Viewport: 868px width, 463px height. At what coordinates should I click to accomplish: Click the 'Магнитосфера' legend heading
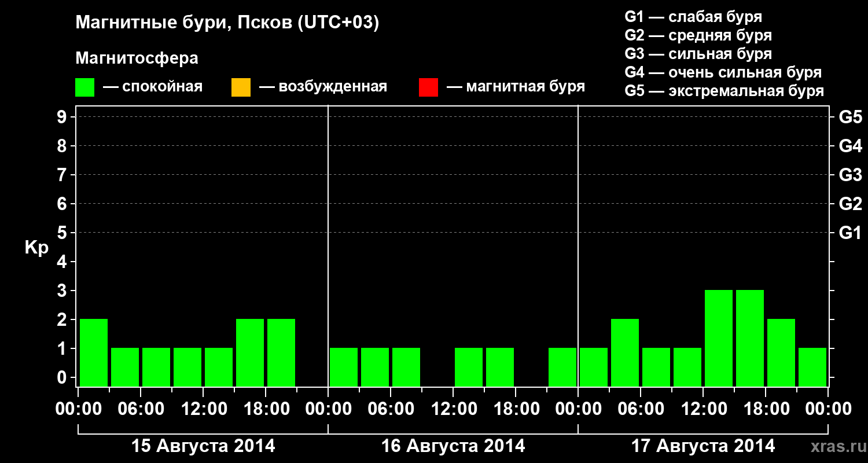pos(137,58)
